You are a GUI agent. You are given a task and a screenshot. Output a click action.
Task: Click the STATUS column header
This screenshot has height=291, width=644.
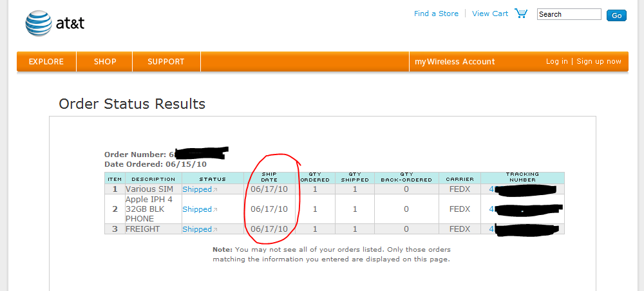point(213,180)
